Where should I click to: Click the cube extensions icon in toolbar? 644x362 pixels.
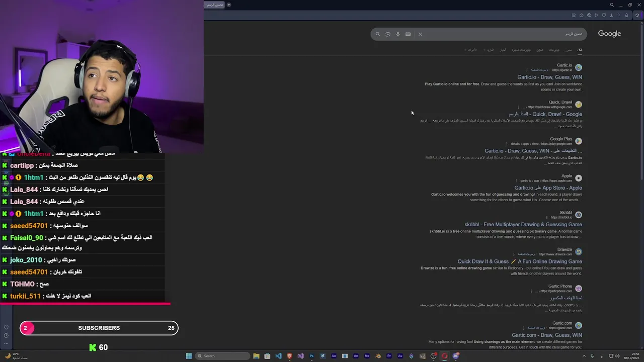tap(637, 15)
